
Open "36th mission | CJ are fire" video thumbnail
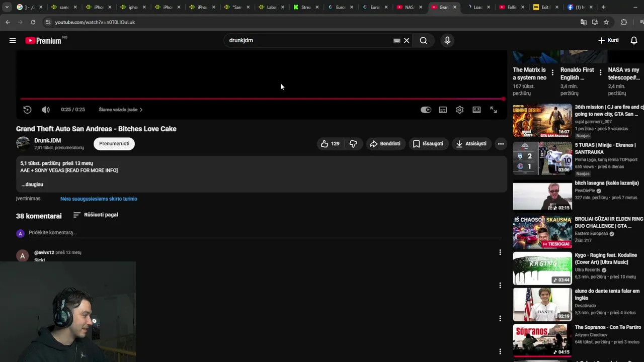(542, 121)
